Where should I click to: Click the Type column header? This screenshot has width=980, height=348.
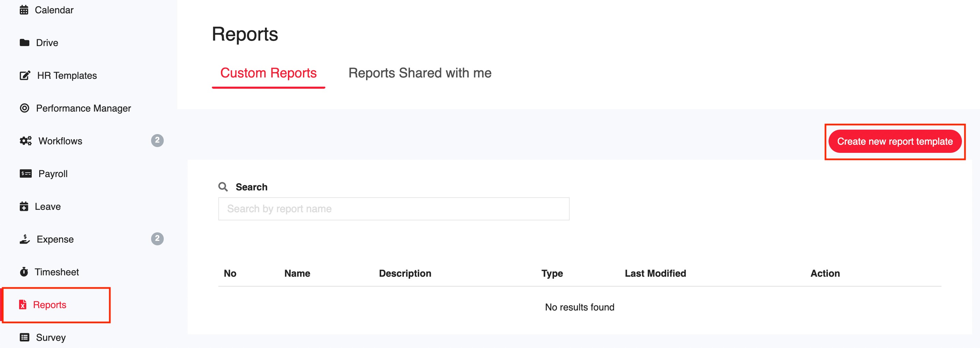552,273
